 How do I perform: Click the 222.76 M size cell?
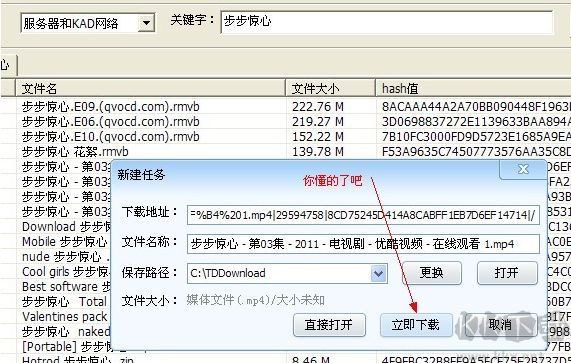pos(318,107)
